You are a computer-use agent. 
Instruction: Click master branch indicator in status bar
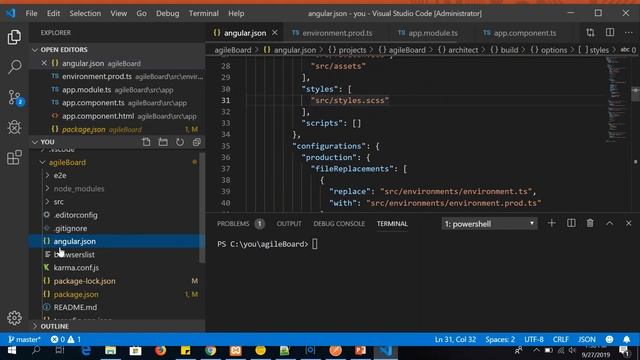[24, 339]
